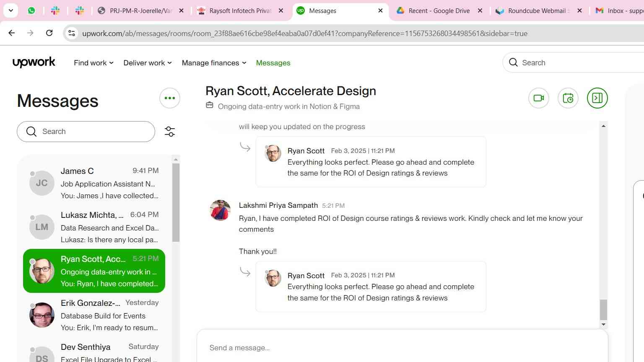Close the Messages tab
Screen dimensions: 644x362
(x=380, y=10)
